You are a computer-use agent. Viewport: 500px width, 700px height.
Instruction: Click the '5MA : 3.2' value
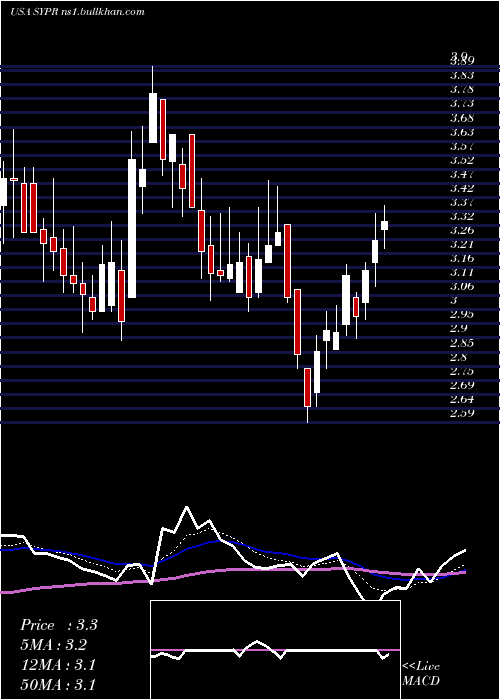(x=53, y=645)
